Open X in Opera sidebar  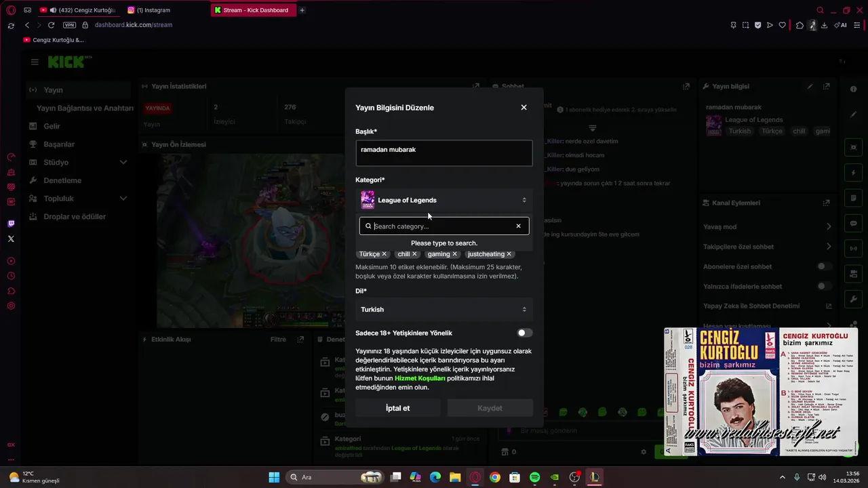11,239
